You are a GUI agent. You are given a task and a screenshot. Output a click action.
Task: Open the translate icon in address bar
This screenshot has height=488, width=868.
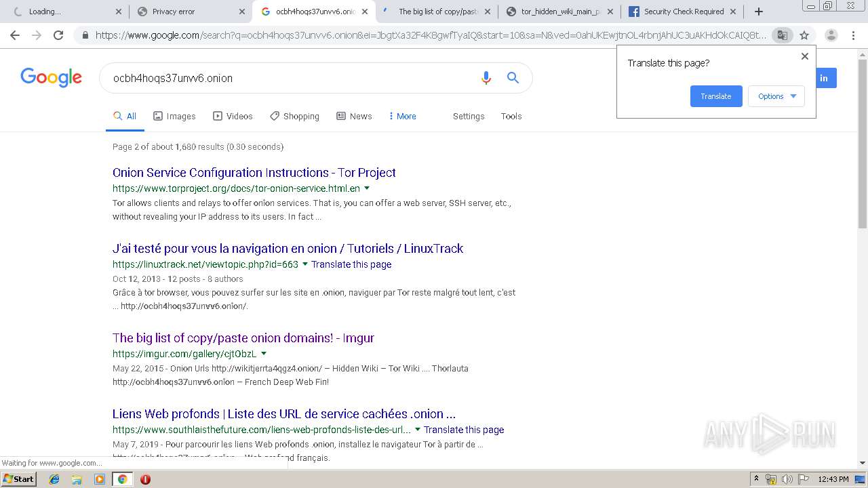[x=782, y=35]
